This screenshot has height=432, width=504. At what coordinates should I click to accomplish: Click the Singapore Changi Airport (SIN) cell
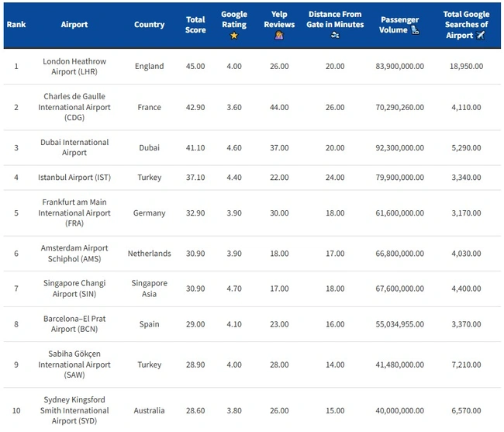point(74,289)
